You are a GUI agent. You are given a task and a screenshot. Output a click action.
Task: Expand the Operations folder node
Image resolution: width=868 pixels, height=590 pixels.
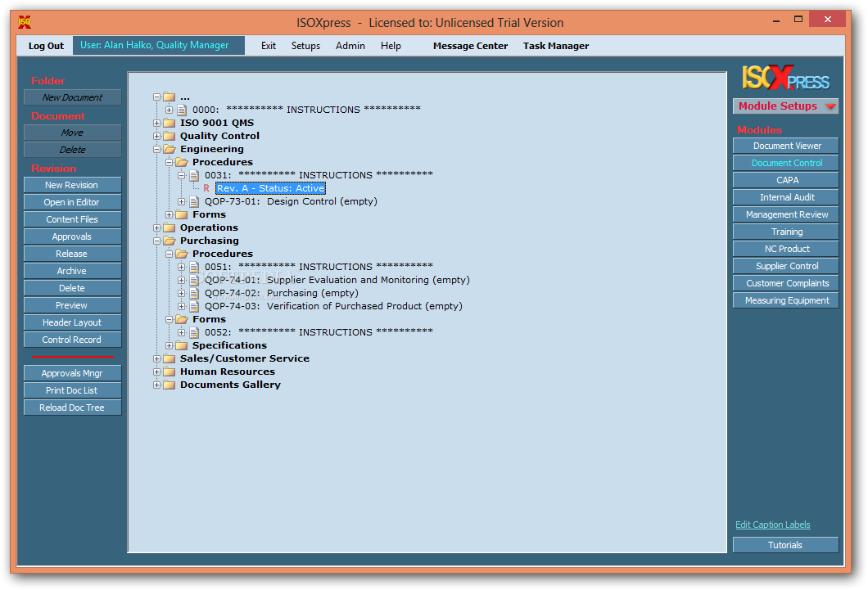[x=156, y=227]
